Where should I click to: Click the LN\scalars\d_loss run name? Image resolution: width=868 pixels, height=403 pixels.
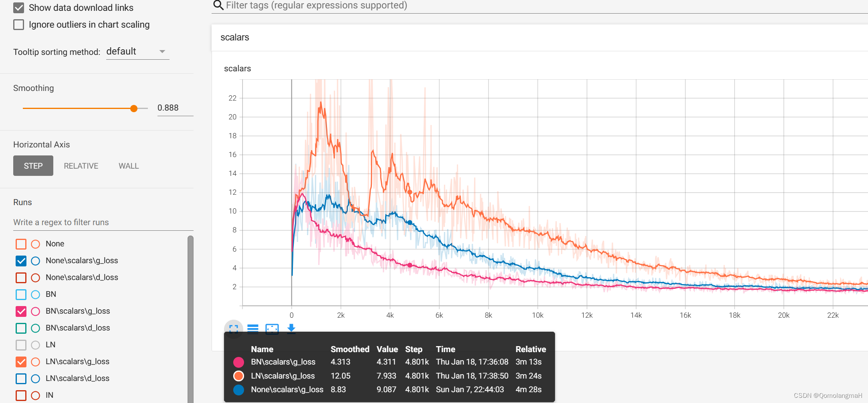click(77, 378)
